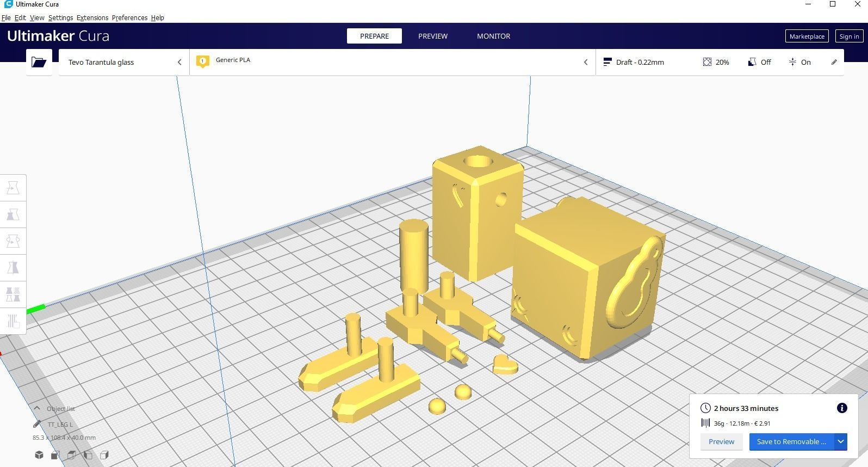Open the Edit menu

coord(20,18)
